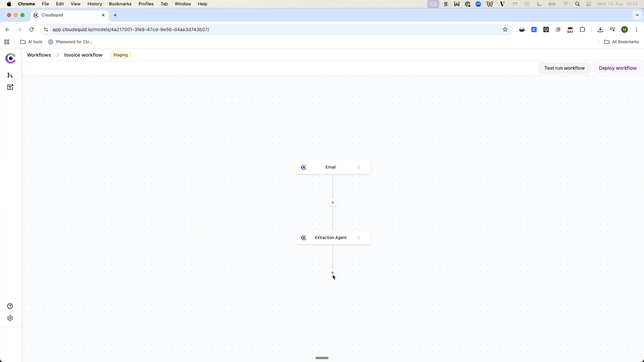Open the History menu in menu bar
The image size is (644, 362).
tap(95, 4)
